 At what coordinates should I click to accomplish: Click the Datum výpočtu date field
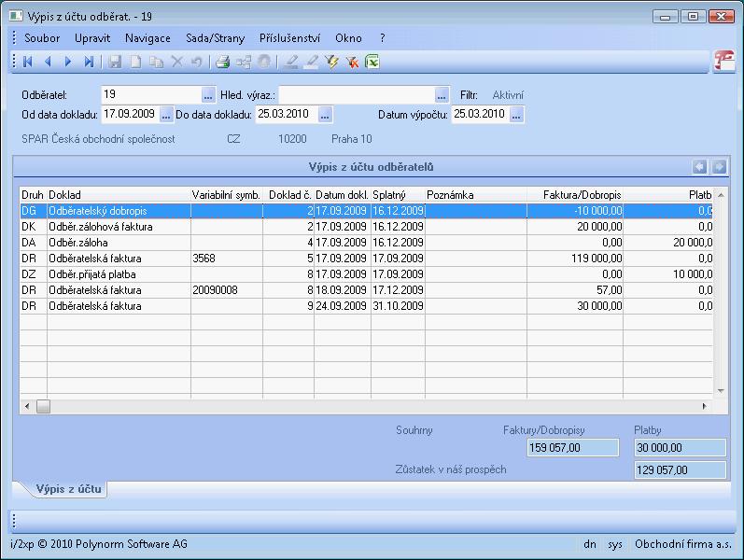(x=481, y=115)
